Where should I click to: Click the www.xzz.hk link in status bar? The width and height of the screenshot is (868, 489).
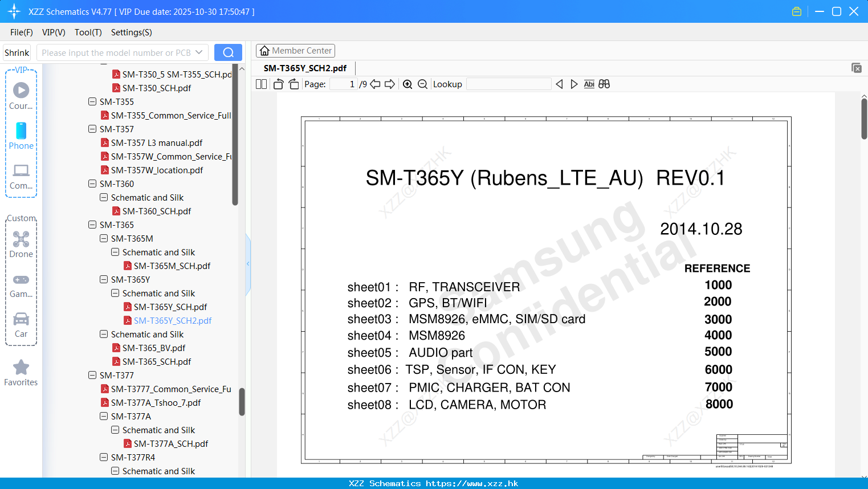(472, 483)
